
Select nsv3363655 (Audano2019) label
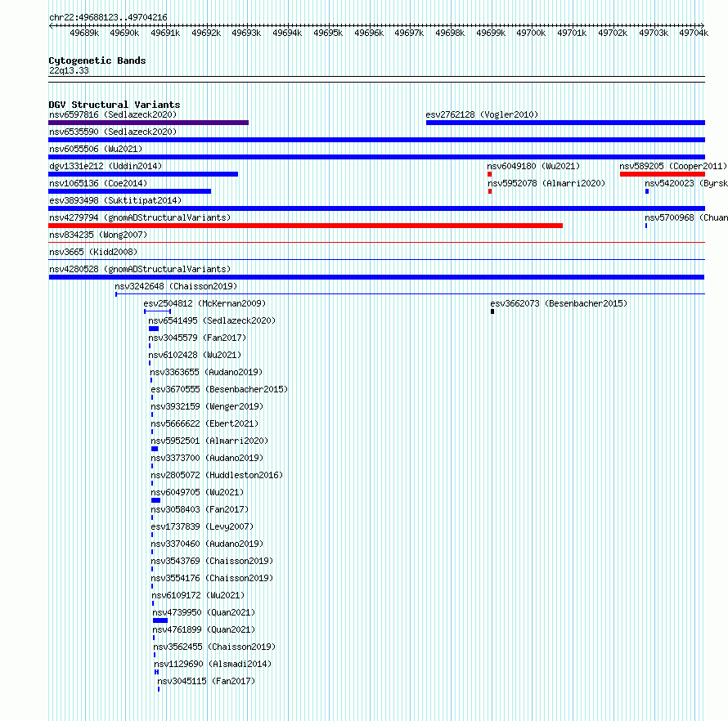pos(206,372)
